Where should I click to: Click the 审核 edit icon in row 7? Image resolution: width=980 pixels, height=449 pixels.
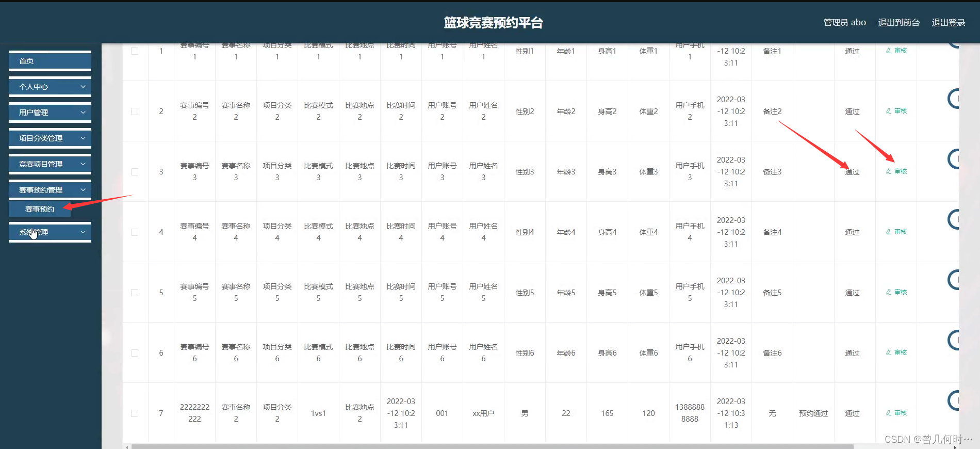click(x=889, y=413)
